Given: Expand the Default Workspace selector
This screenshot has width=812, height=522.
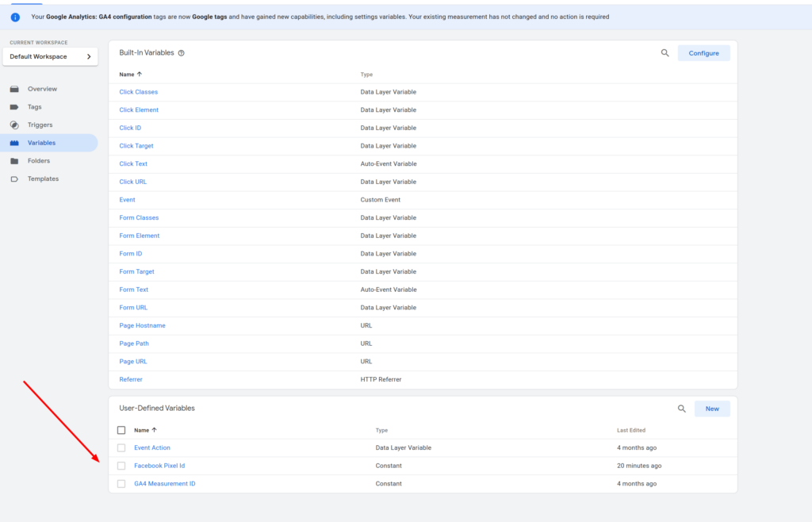Looking at the screenshot, I should 50,56.
